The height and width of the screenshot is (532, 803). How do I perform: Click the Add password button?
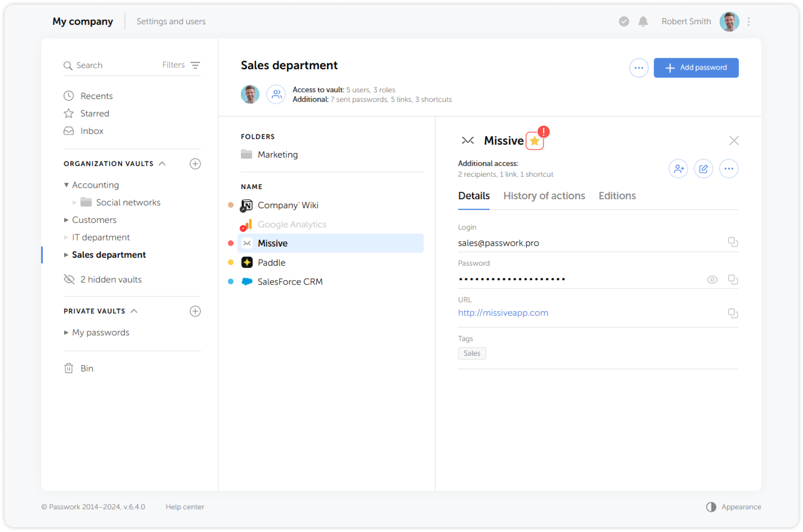pyautogui.click(x=696, y=68)
